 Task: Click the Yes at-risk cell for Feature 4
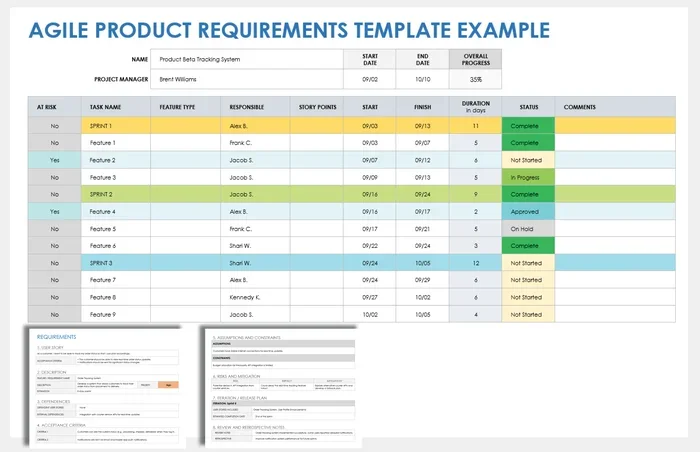(54, 212)
